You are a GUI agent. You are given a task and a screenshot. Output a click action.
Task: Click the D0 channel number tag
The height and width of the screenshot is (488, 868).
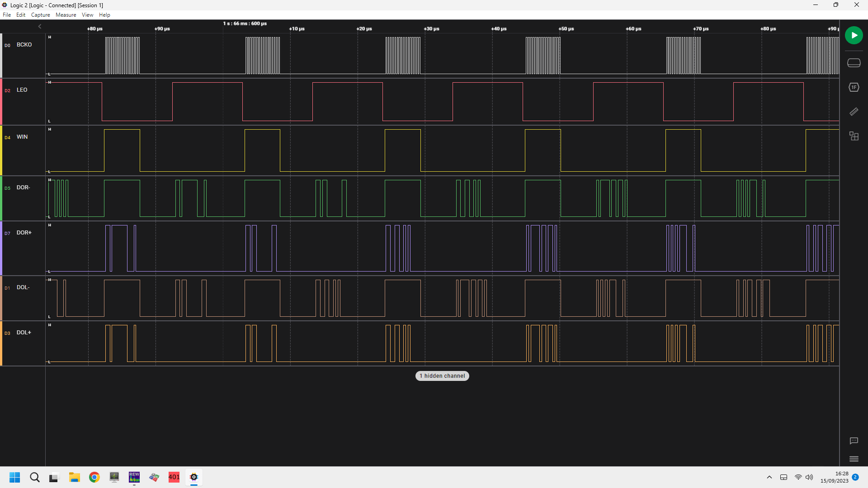[7, 45]
